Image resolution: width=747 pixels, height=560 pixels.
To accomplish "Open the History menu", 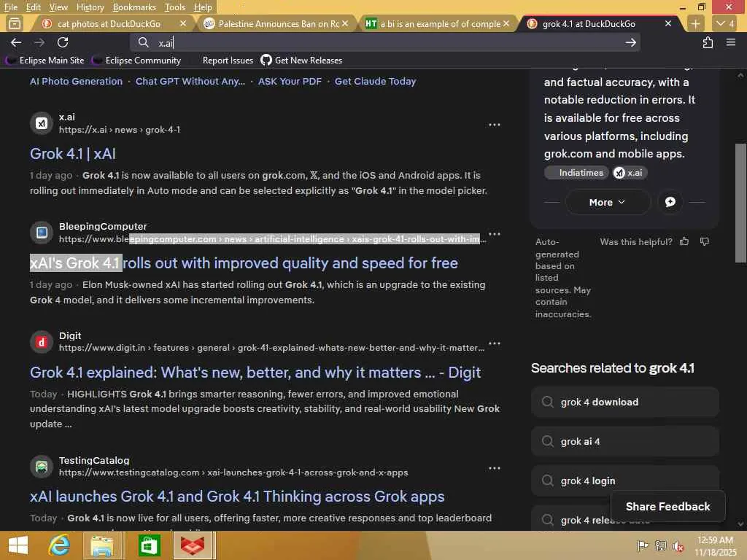I will pyautogui.click(x=90, y=7).
